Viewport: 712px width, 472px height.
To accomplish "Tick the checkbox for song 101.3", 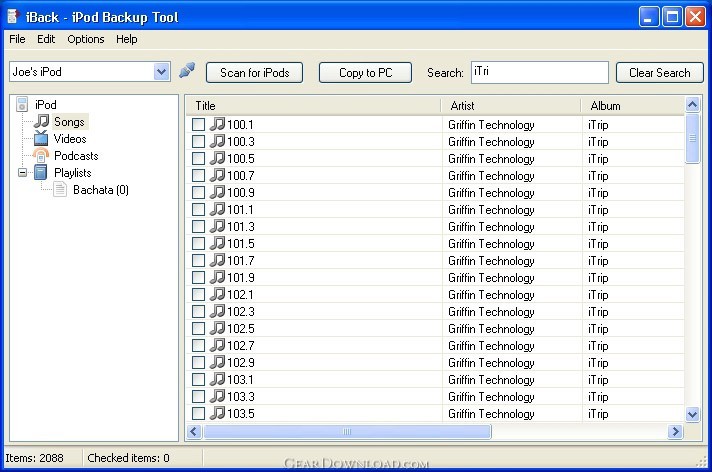I will 198,226.
